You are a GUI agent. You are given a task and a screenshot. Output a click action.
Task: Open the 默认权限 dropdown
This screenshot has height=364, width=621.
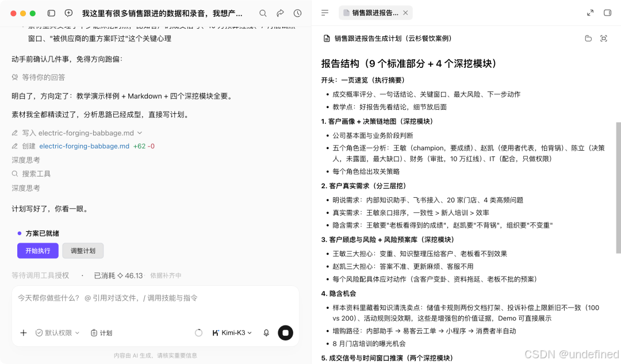coord(57,333)
